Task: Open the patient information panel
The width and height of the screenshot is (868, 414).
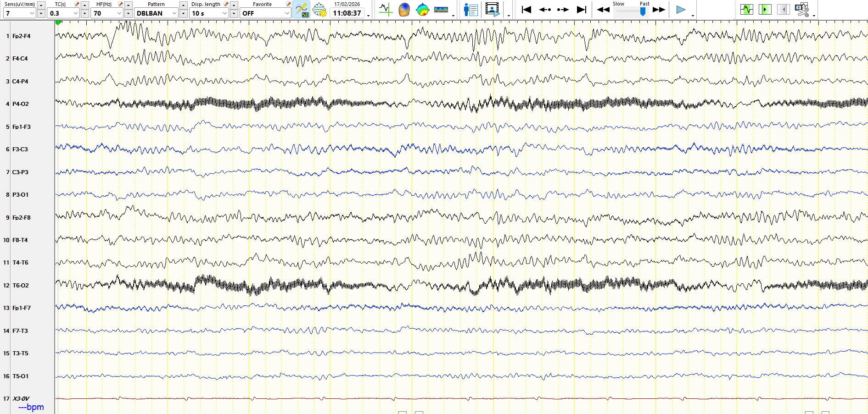Action: (x=471, y=10)
